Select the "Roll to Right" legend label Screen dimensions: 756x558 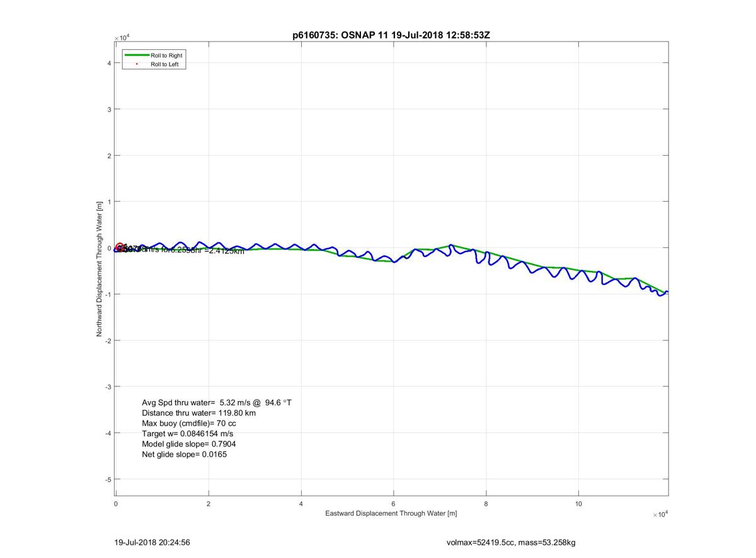tap(166, 56)
